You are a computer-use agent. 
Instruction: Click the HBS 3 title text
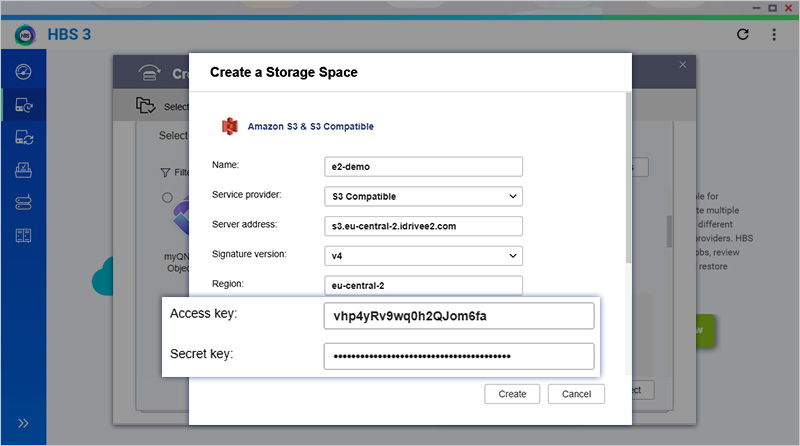[x=69, y=35]
